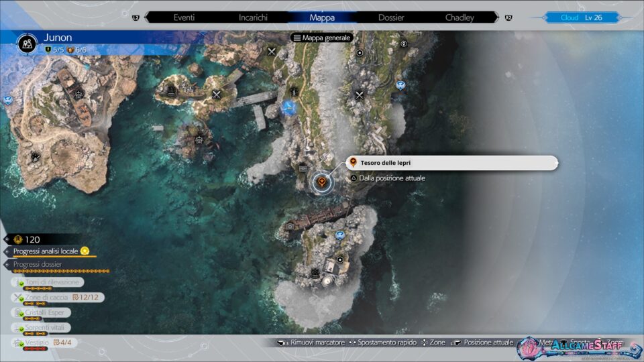644x362 pixels.
Task: Toggle the Cristalli Esper filter
Action: point(41,313)
